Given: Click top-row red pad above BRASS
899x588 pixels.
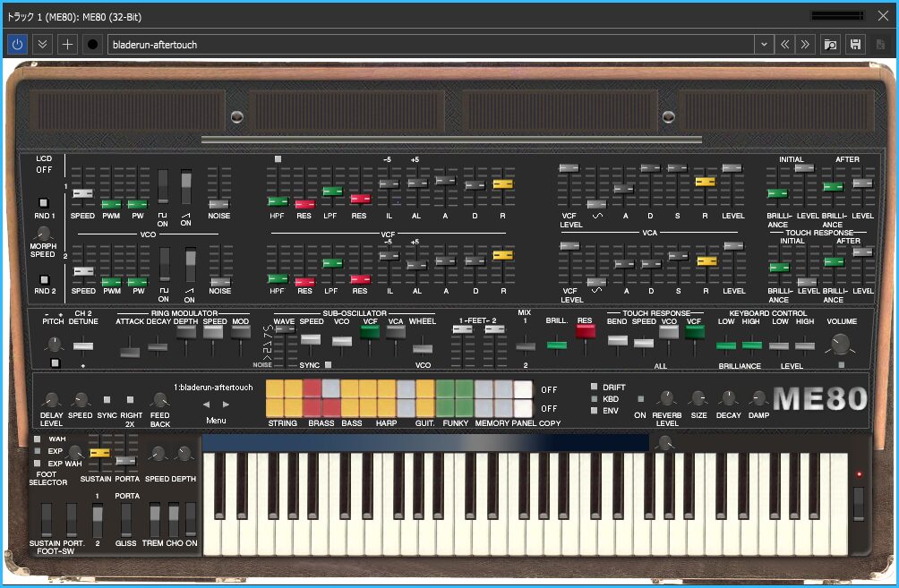Looking at the screenshot, I should click(313, 388).
